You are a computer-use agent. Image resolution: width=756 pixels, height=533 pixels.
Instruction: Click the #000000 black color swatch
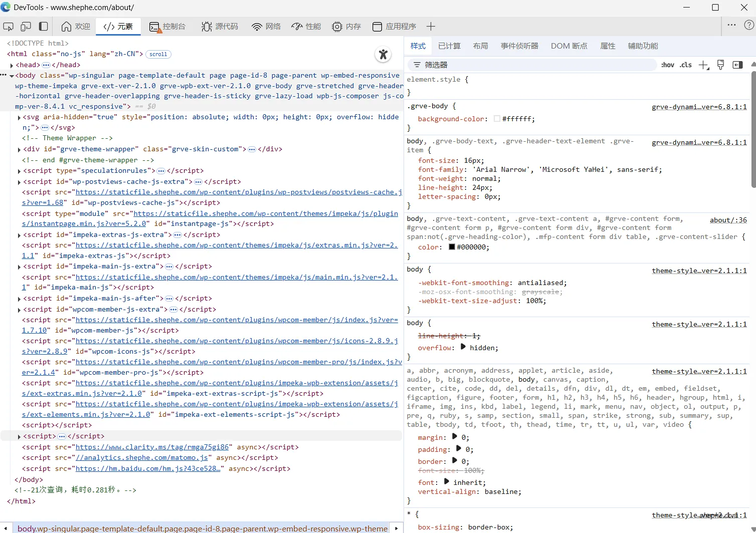click(452, 247)
